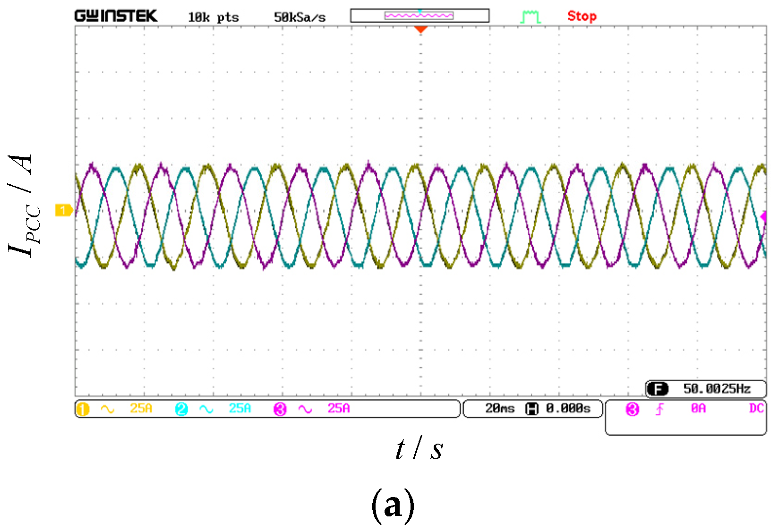Click the orange trigger position marker
The image size is (779, 532).
click(420, 29)
